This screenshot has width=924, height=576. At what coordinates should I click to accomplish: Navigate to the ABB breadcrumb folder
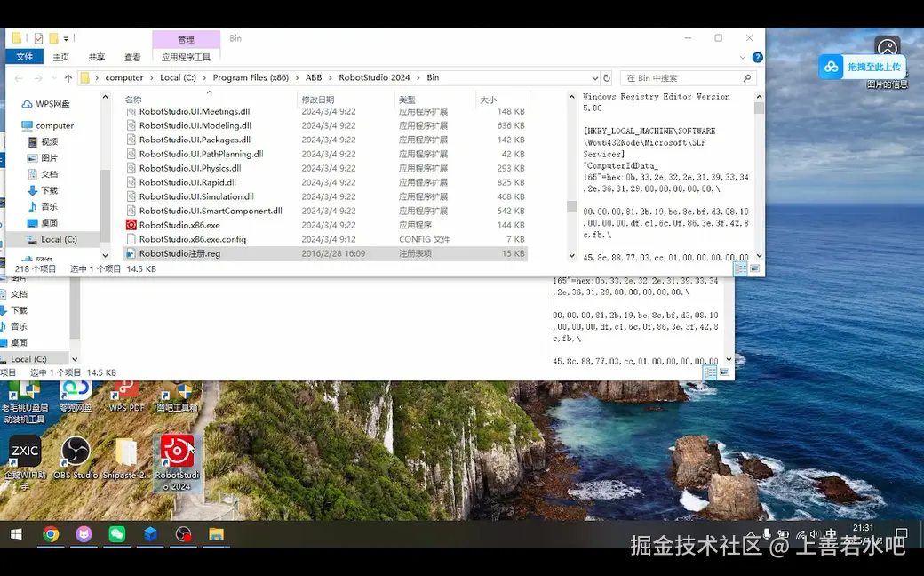tap(313, 77)
